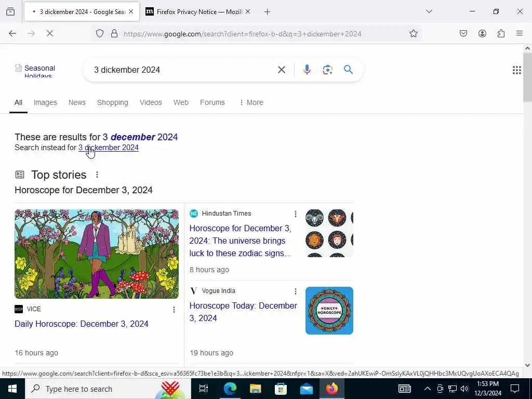Expand the More search filters
The height and width of the screenshot is (399, 532).
251,102
